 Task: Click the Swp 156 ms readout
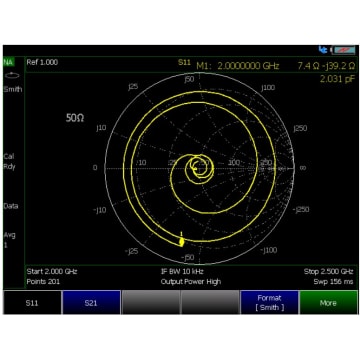(x=333, y=282)
